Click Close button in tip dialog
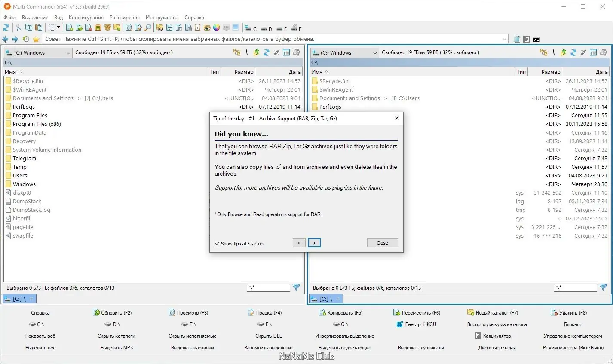Screen dimensions: 613x364 (x=382, y=243)
